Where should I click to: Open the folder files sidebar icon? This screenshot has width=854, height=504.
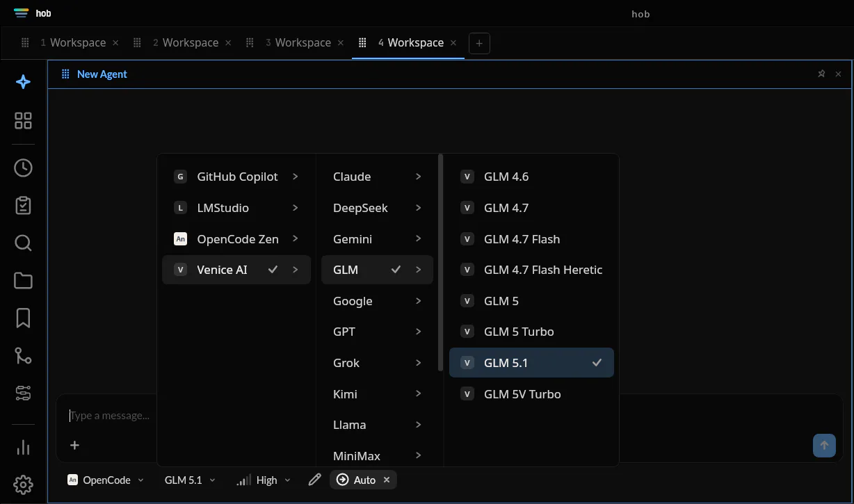coord(23,280)
